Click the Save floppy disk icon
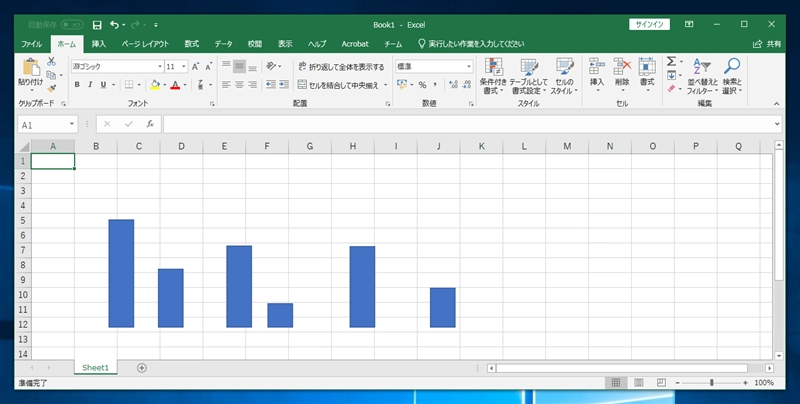800x404 pixels. pyautogui.click(x=97, y=24)
